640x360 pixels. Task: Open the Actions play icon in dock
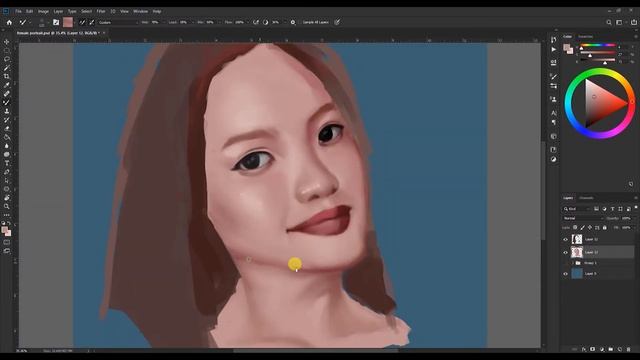[x=553, y=49]
